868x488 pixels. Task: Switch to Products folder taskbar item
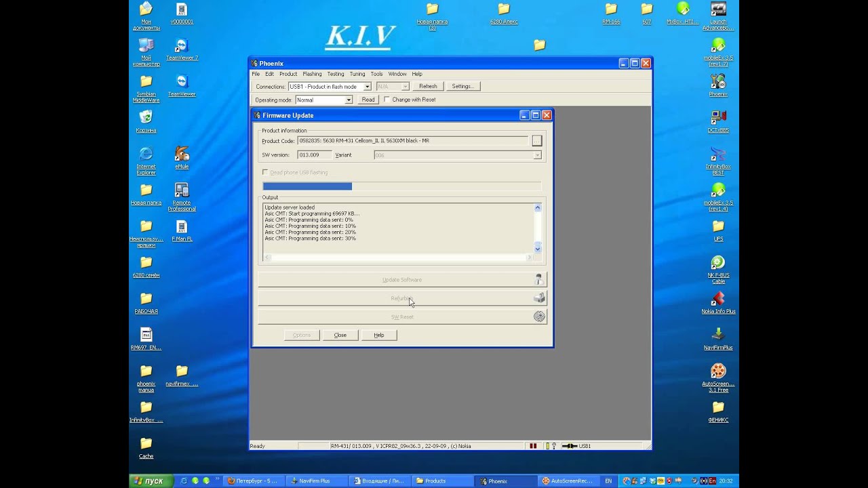[442, 481]
